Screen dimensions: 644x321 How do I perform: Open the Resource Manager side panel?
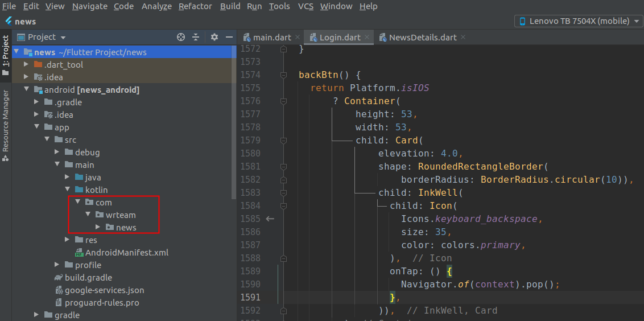(x=6, y=125)
